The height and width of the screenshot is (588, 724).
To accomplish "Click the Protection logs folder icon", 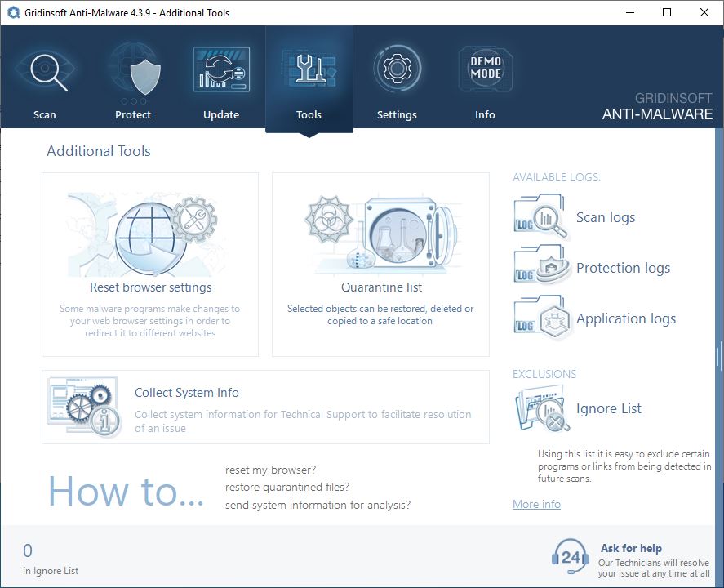I will 540,265.
